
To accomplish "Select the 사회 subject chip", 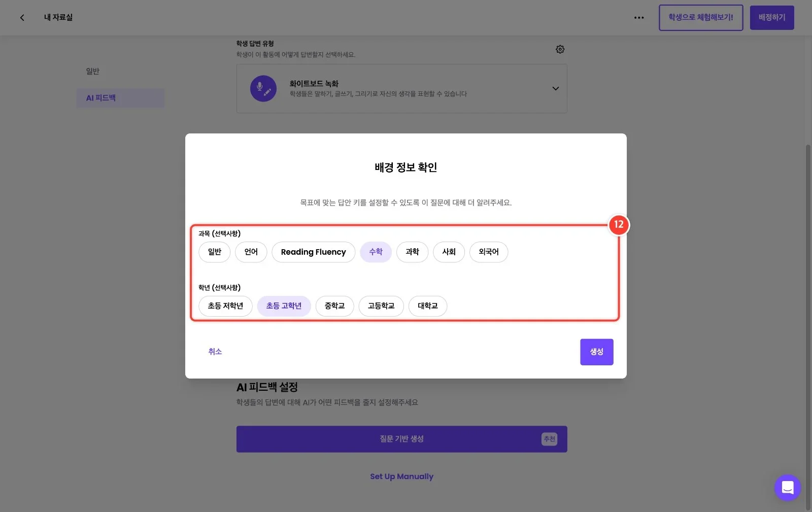I will pos(449,252).
